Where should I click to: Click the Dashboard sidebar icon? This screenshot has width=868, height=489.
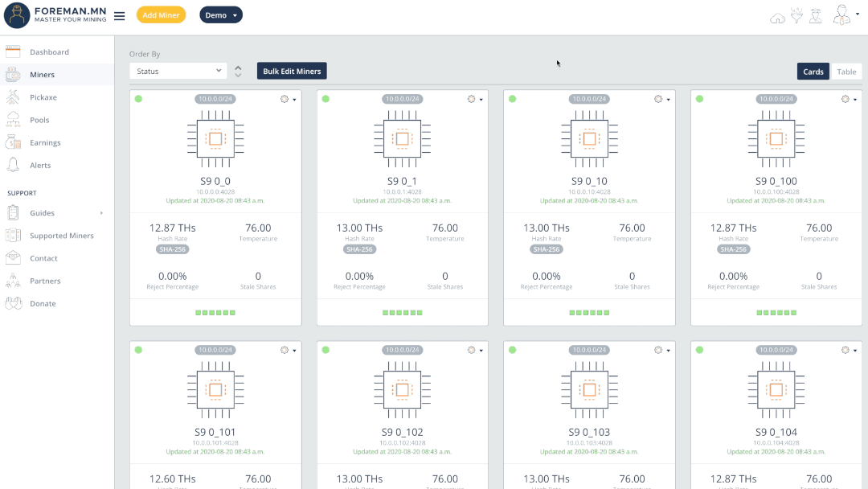[13, 51]
